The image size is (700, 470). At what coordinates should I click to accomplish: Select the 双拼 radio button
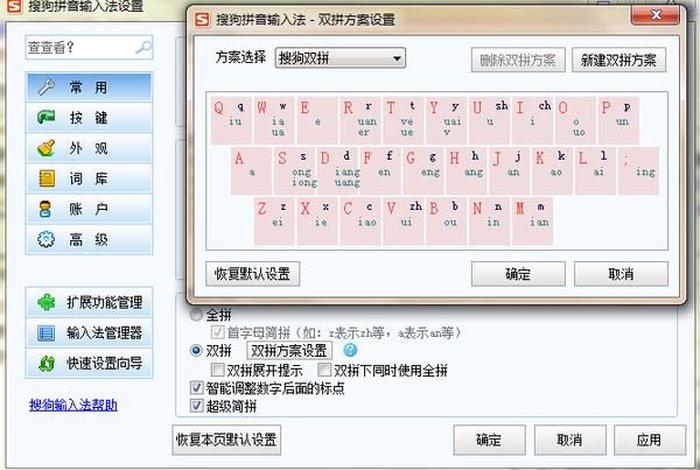click(x=196, y=350)
